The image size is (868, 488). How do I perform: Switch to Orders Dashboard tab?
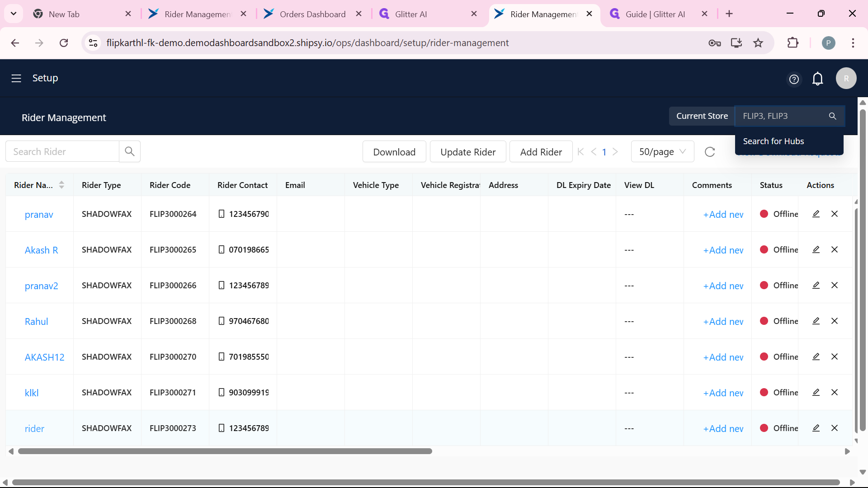[312, 14]
